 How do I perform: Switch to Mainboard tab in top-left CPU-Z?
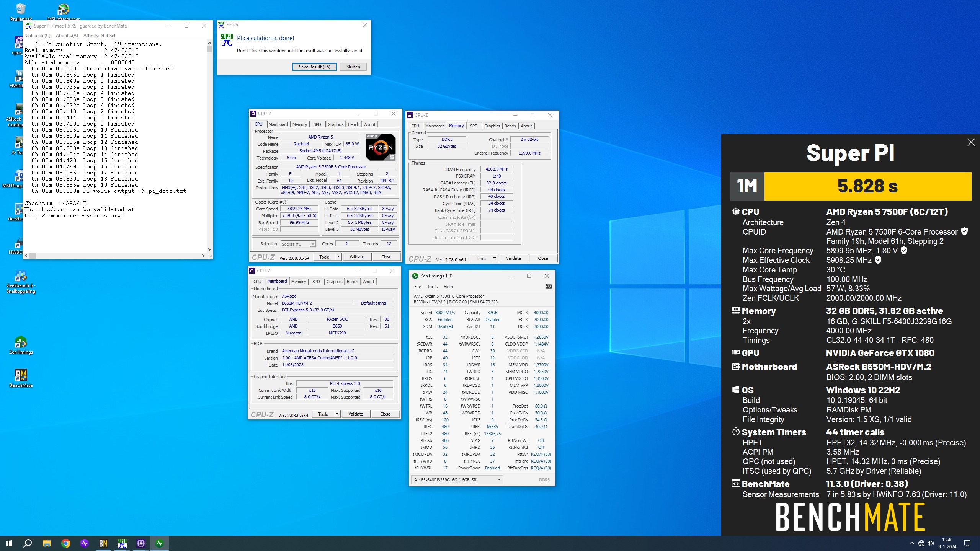click(278, 124)
